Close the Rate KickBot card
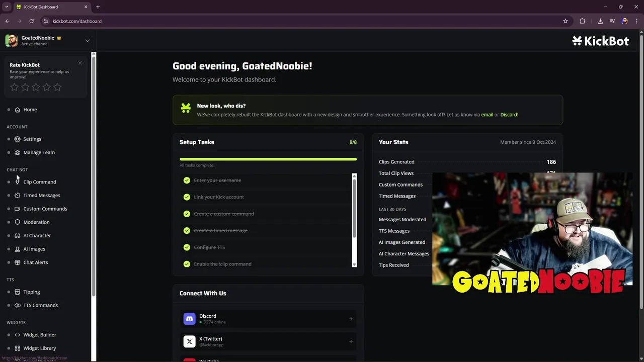The height and width of the screenshot is (362, 644). pos(80,63)
